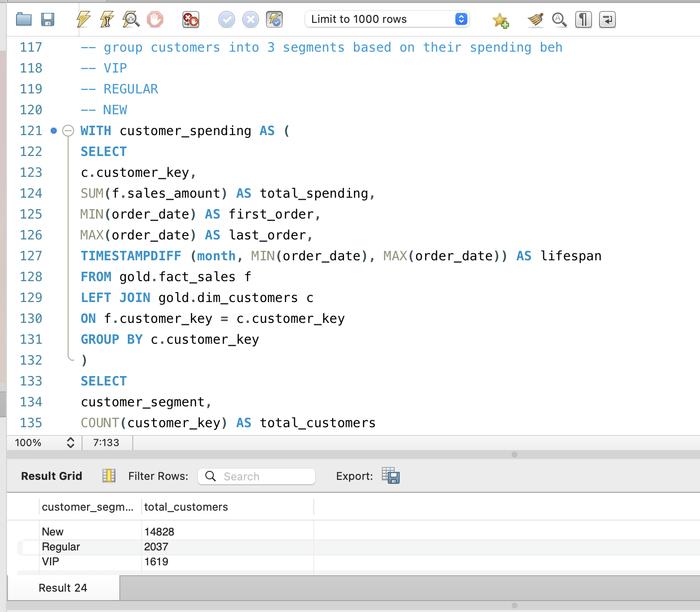This screenshot has width=700, height=612.
Task: Toggle word wrap icon in toolbar
Action: pyautogui.click(x=607, y=20)
